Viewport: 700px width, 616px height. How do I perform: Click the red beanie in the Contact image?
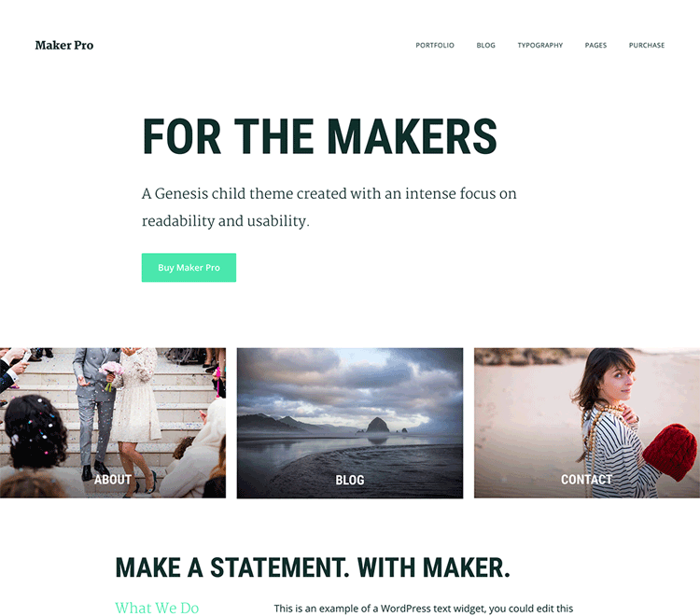(670, 452)
